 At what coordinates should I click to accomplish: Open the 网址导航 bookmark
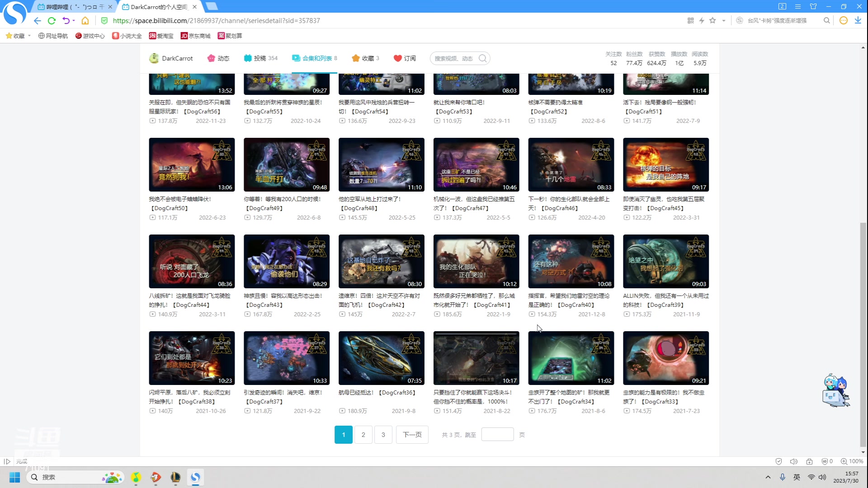[53, 36]
